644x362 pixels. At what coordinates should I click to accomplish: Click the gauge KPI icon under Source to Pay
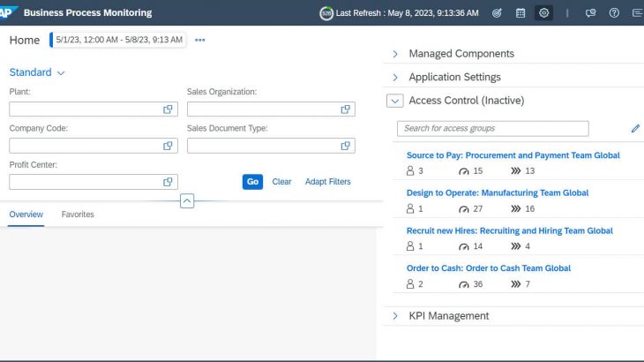click(x=464, y=171)
